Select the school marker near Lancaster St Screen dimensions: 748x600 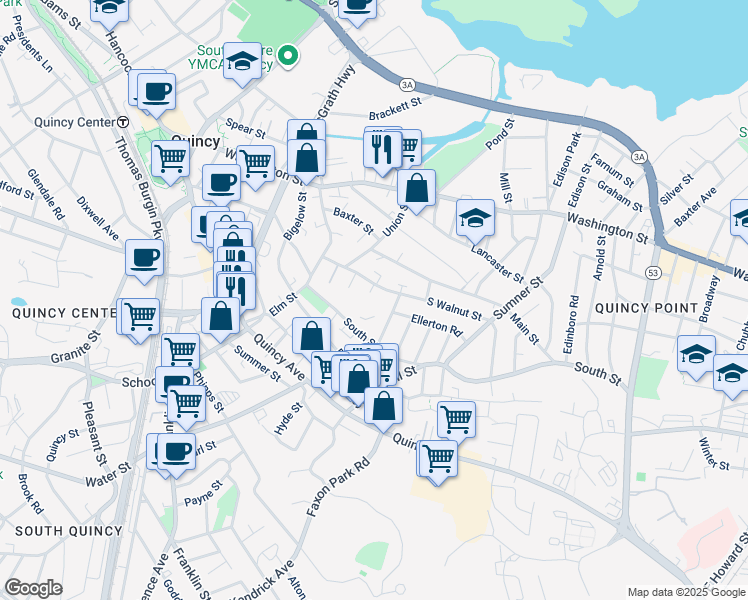click(476, 217)
